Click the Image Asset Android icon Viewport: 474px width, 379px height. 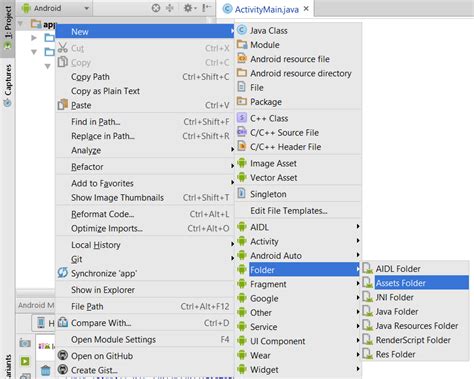tap(242, 163)
